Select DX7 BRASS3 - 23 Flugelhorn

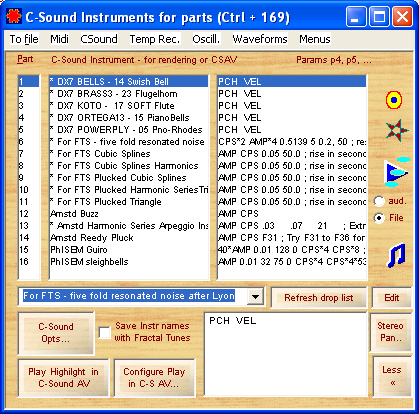click(129, 94)
